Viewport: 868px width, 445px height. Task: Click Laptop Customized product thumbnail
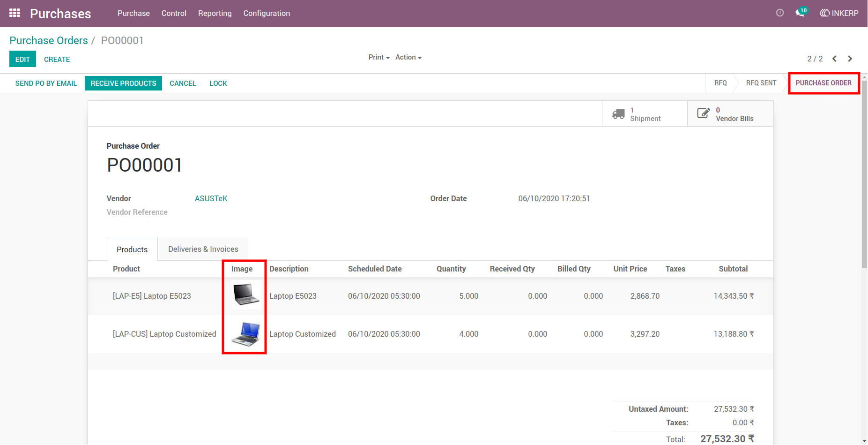point(246,333)
